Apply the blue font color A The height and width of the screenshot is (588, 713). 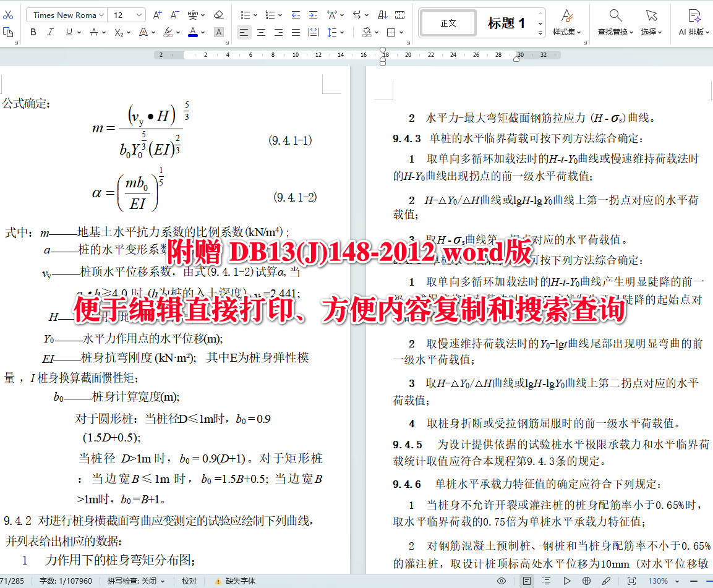click(x=193, y=32)
